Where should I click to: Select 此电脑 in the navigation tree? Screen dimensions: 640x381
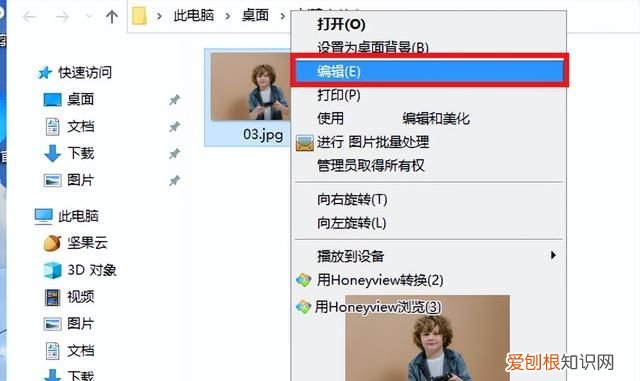78,216
